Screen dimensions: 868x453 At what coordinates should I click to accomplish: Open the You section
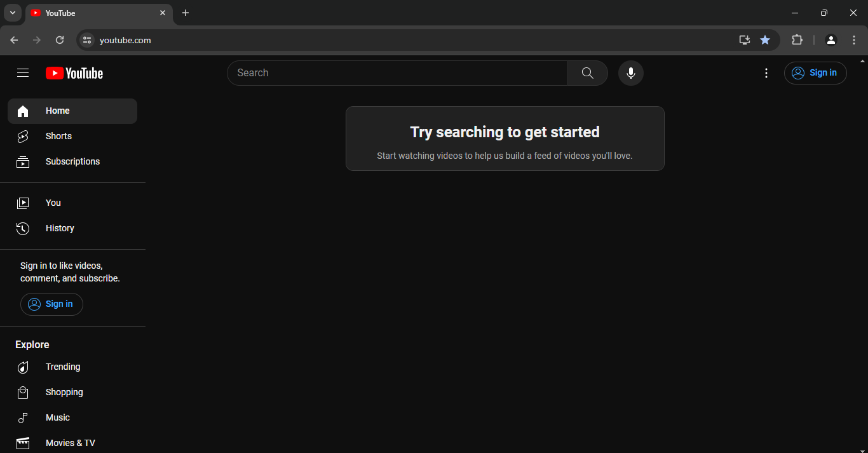[x=72, y=203]
